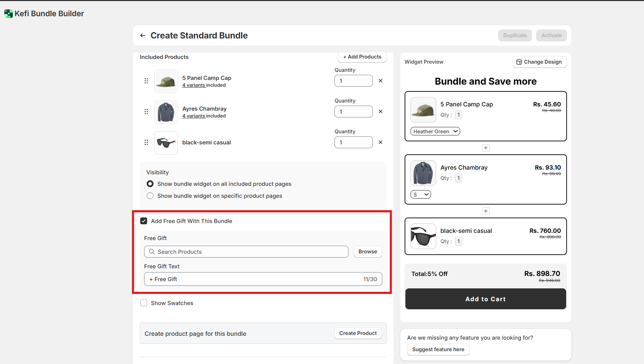Remove 5 Panel Camp Cap with X icon

click(x=381, y=81)
